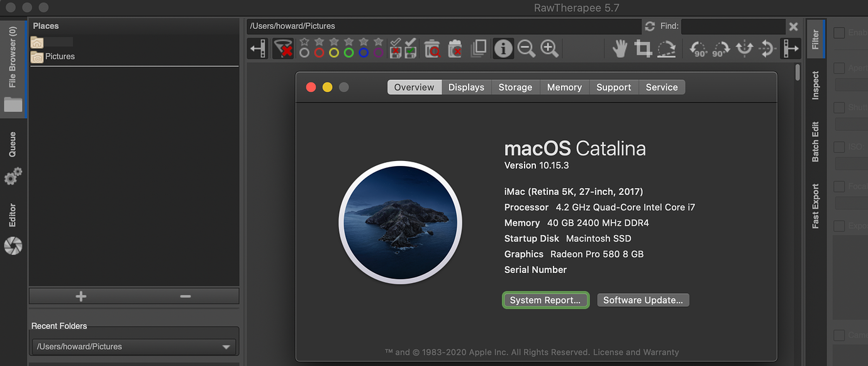Select the Pictures folder in Places
The width and height of the screenshot is (868, 366).
[59, 57]
